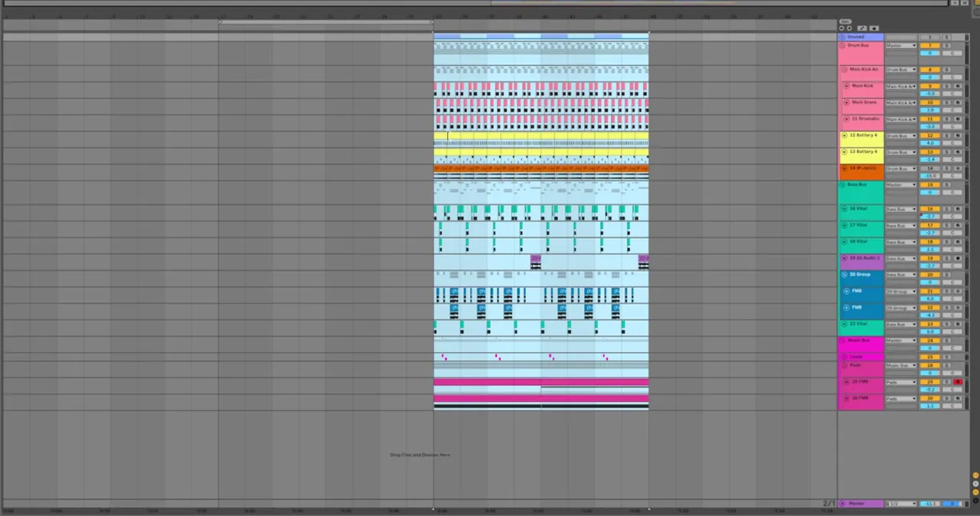Arm the Main Snare track for recording
980x516 pixels.
[958, 103]
